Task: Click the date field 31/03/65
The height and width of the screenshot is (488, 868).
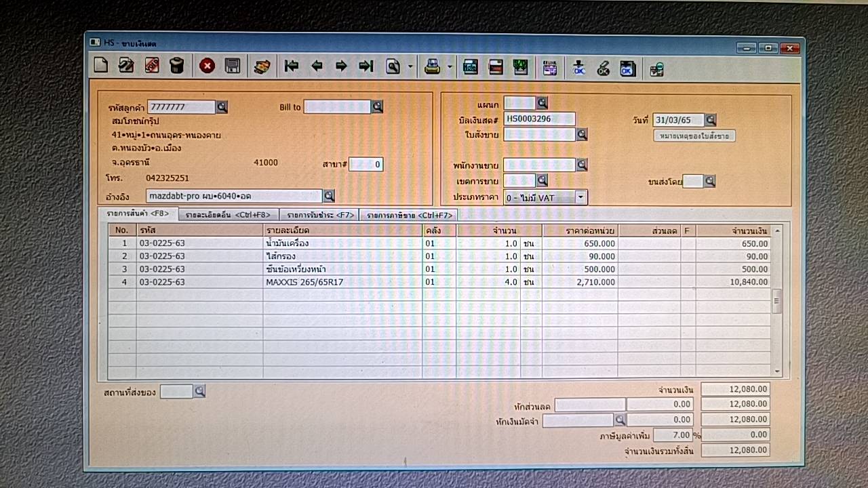Action: (x=678, y=120)
